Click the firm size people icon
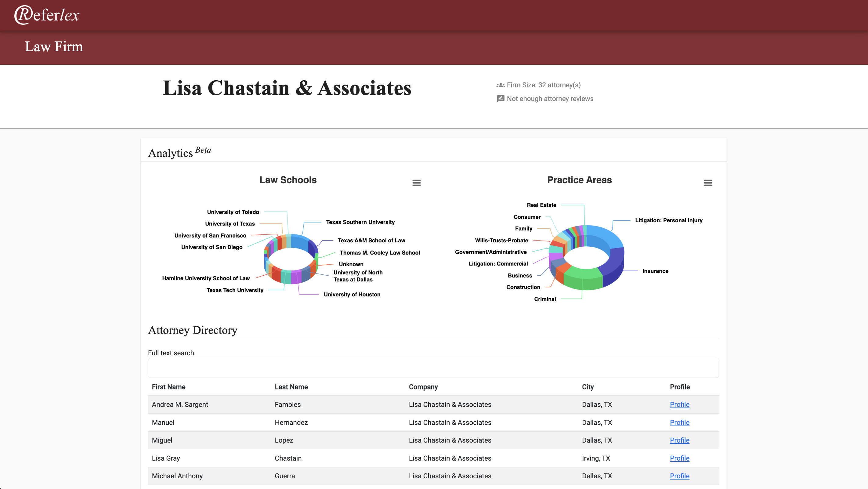The height and width of the screenshot is (489, 868). (x=500, y=85)
